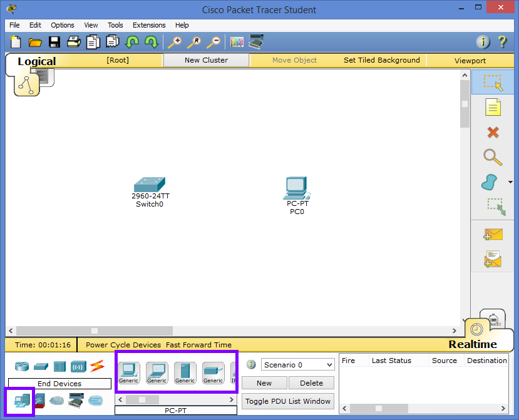The image size is (519, 420).
Task: Save the network with the floppy icon
Action: [x=54, y=42]
